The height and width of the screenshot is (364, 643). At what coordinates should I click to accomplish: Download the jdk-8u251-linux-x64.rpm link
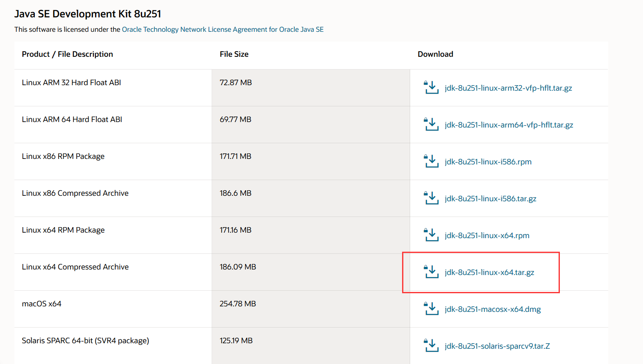click(x=487, y=236)
